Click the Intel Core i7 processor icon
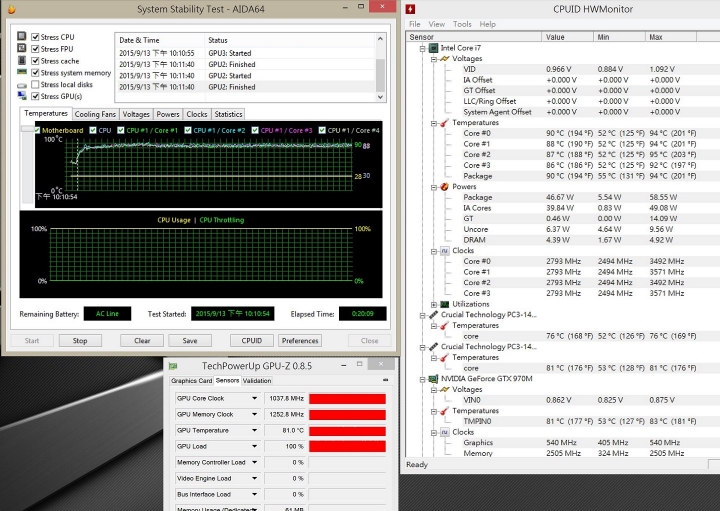Viewport: 720px width, 511px height. (433, 48)
